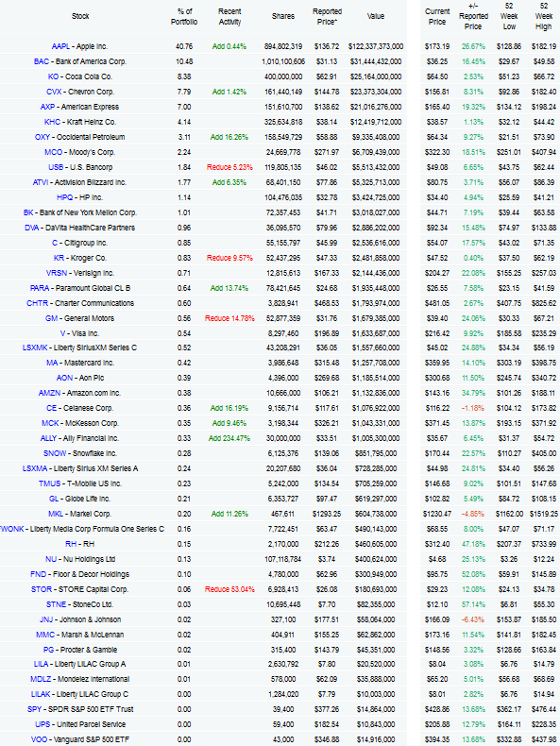Select the 'Add 13.74%' Paramount activity
560x746 pixels.
229,288
